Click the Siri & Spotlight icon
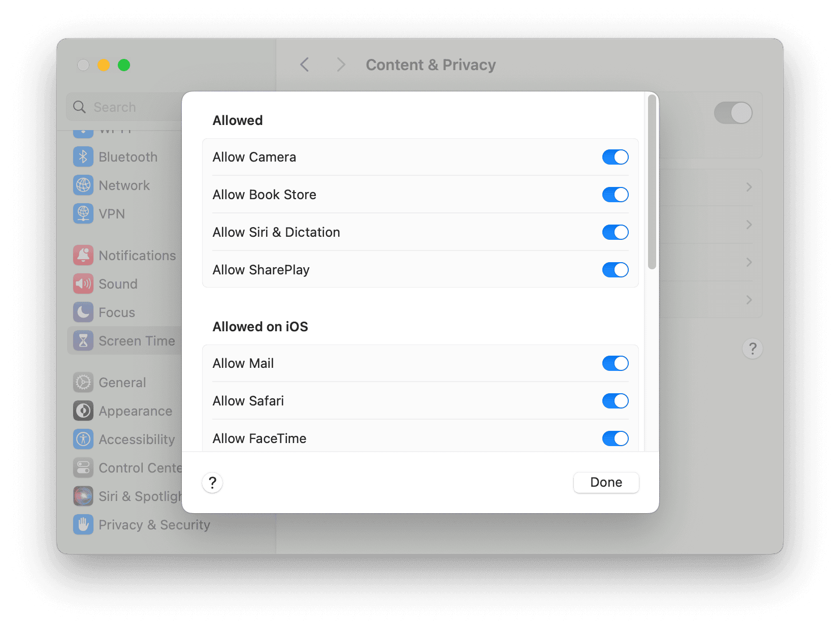 point(83,496)
